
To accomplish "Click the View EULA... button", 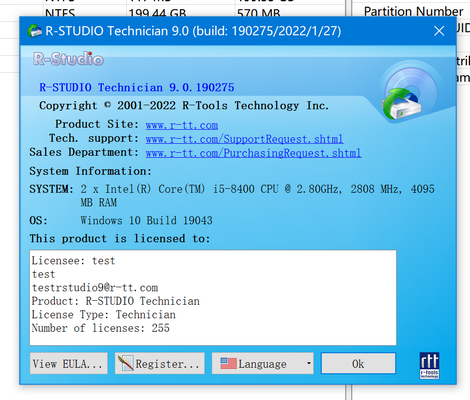I will [x=68, y=363].
